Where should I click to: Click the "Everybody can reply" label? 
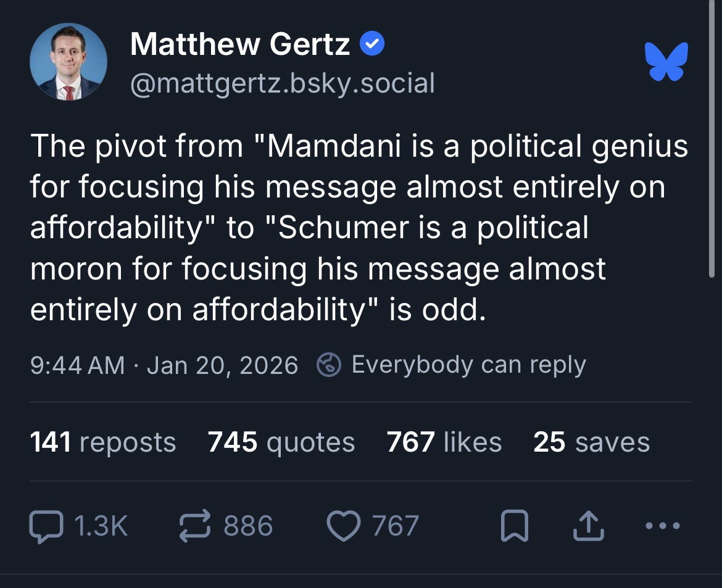click(468, 365)
